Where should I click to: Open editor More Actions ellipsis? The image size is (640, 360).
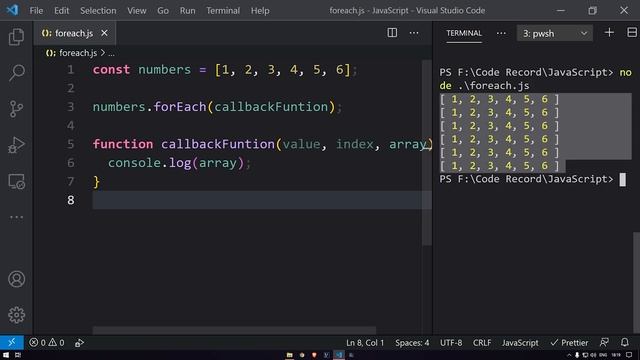click(x=414, y=33)
